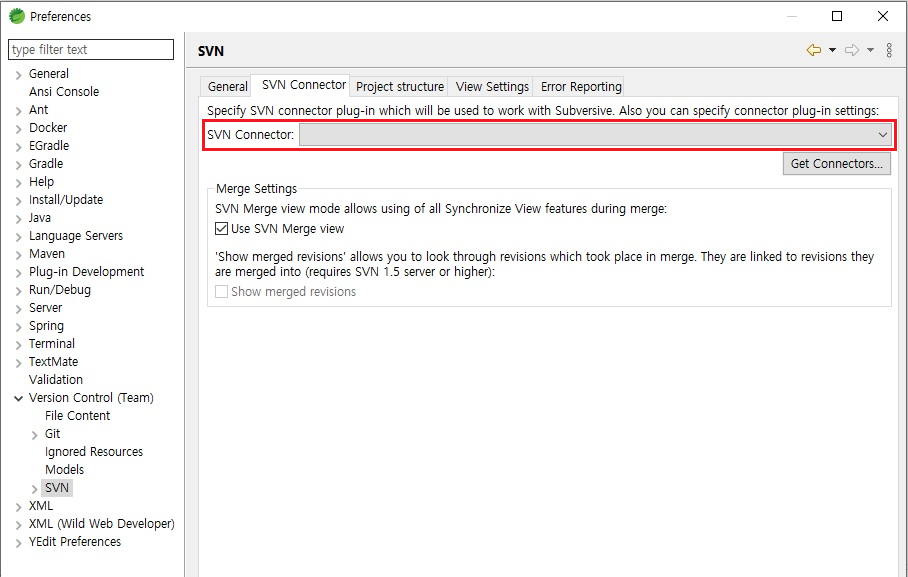Select Help preference category
This screenshot has width=908, height=577.
[41, 181]
